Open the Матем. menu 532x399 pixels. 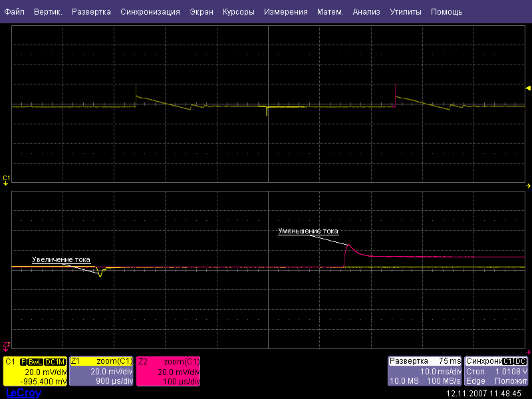pos(331,12)
